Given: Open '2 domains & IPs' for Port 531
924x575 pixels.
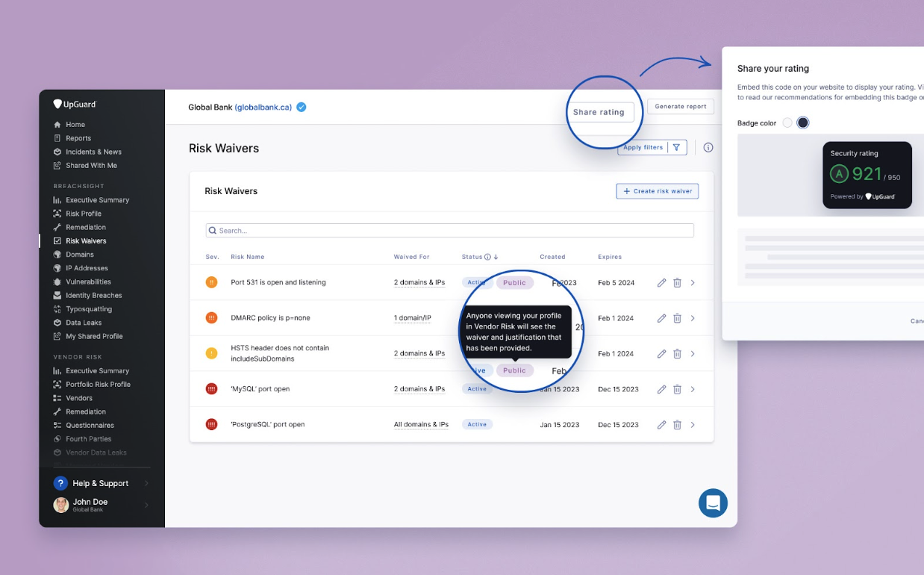Looking at the screenshot, I should [419, 282].
